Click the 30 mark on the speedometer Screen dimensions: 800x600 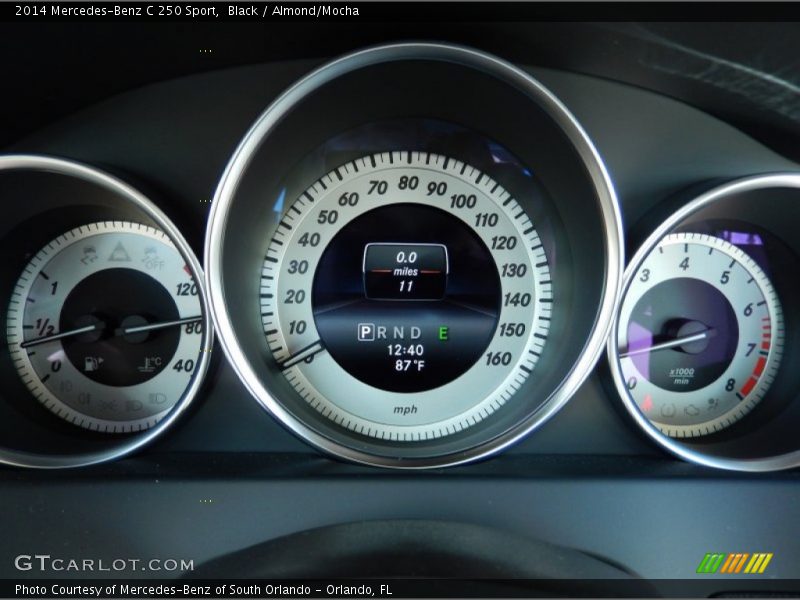tap(298, 267)
